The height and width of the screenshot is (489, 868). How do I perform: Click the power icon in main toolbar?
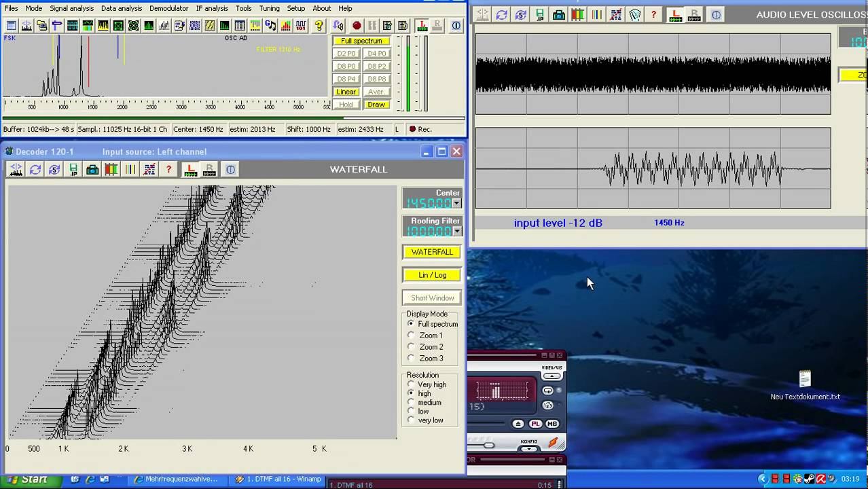(456, 26)
